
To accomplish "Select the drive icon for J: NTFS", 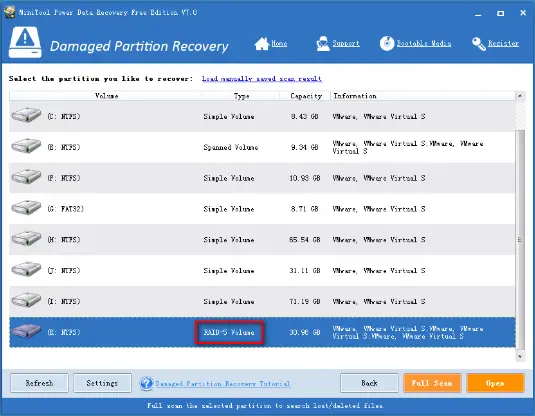I will click(x=26, y=269).
